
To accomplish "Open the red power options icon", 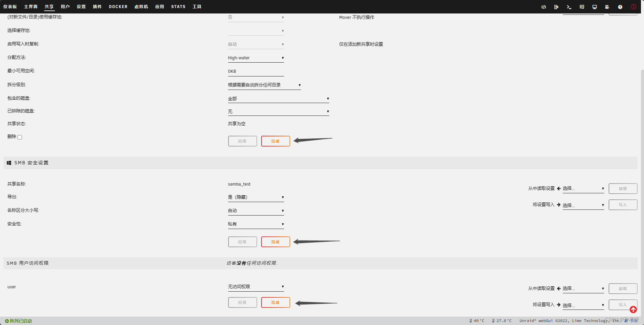I will [634, 7].
